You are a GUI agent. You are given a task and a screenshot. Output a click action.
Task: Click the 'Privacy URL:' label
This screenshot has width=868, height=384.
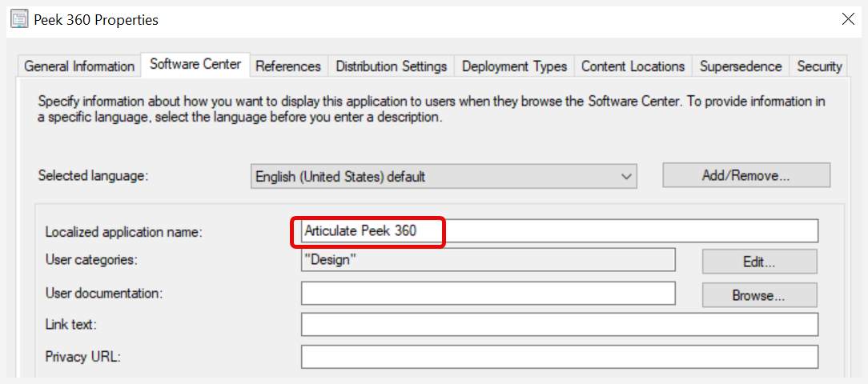click(x=83, y=357)
